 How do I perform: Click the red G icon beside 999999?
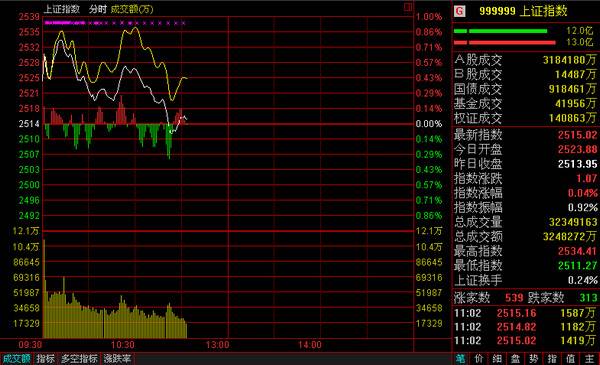pyautogui.click(x=460, y=11)
